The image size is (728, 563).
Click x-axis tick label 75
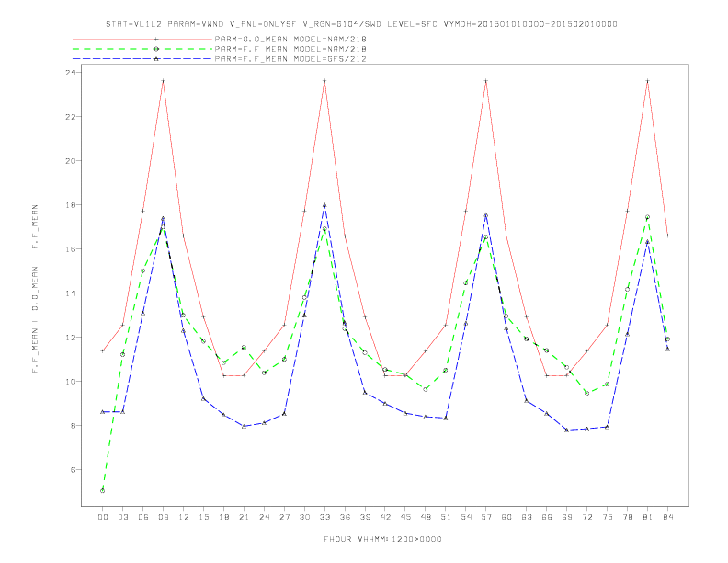[x=608, y=517]
